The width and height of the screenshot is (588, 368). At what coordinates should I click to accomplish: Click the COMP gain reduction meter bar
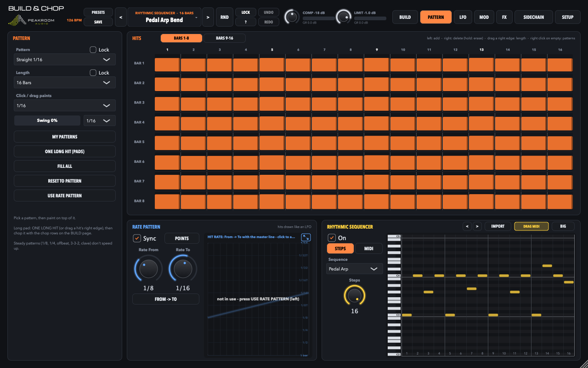318,18
